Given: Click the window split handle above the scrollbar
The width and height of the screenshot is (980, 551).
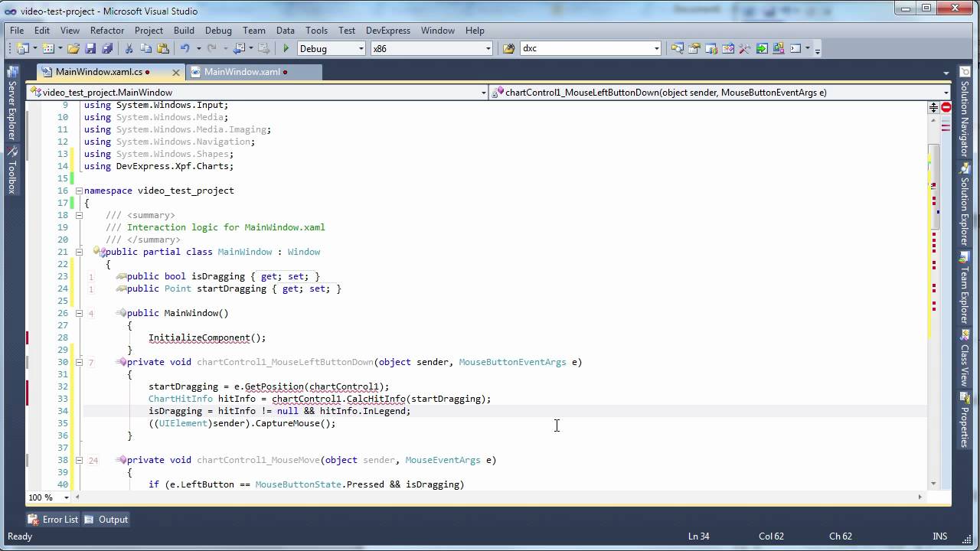Looking at the screenshot, I should [x=933, y=107].
